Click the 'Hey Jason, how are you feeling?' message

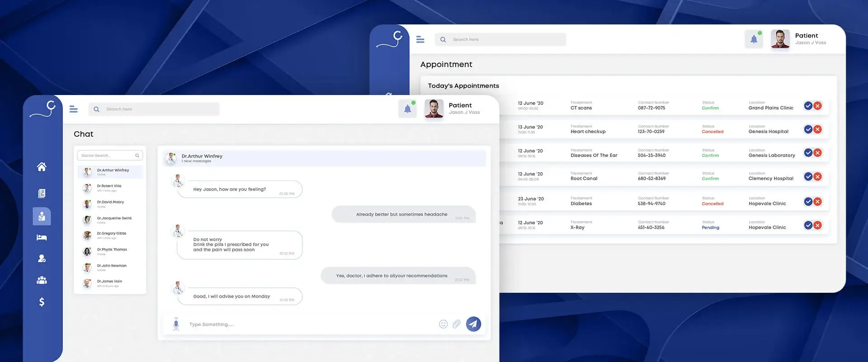[x=240, y=189]
